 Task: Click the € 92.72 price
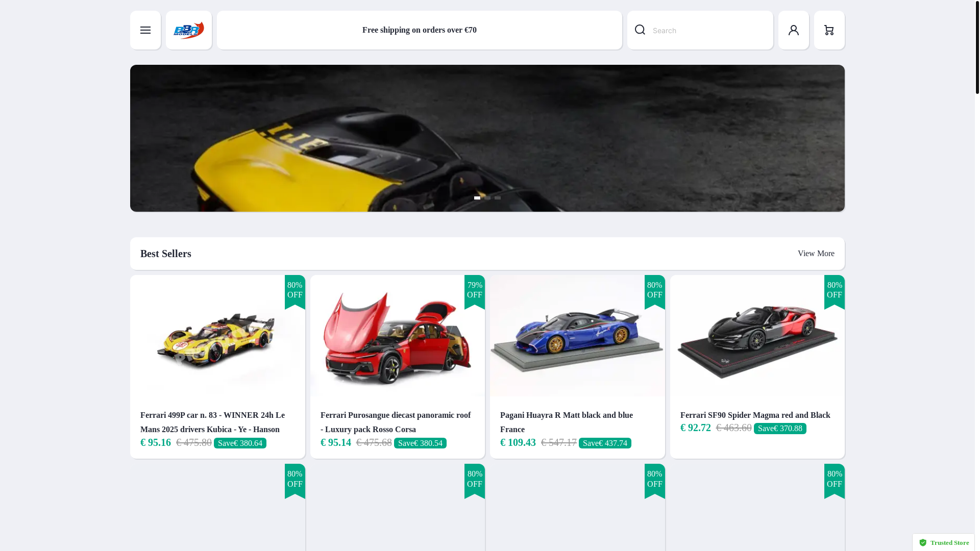point(696,428)
